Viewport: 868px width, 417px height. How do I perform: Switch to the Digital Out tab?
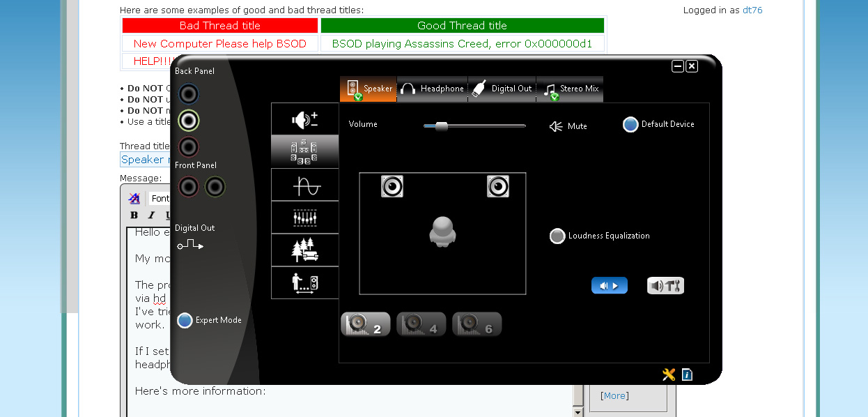click(502, 89)
